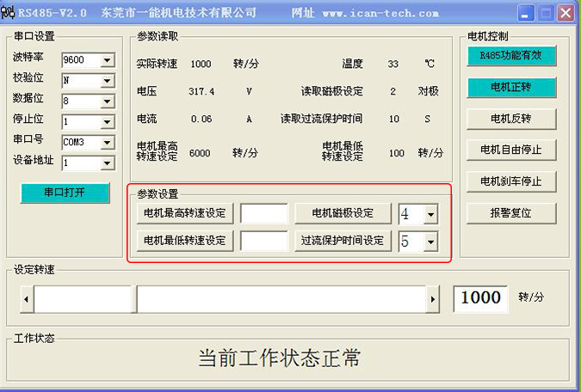Image resolution: width=581 pixels, height=392 pixels.
Task: Open the 过流保护时间 dropdown showing 5
Action: point(430,242)
